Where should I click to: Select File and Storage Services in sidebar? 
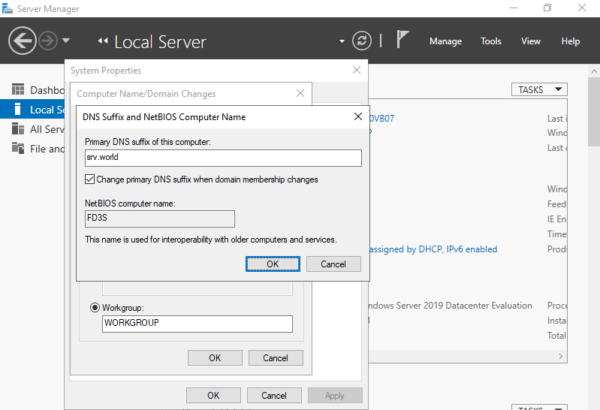(x=33, y=149)
